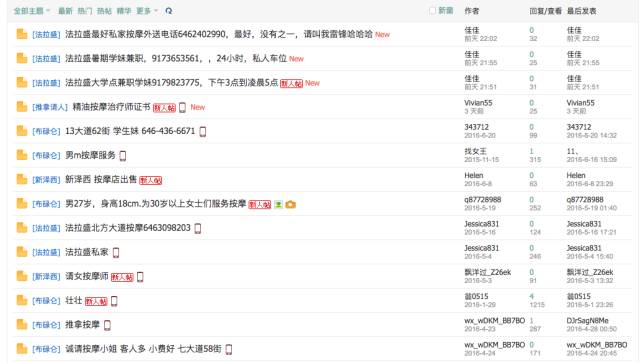Viewport: 640px width, 363px height.
Task: Click folder icon beside 精油按摩治疗师证书 thread
Action: (22, 107)
